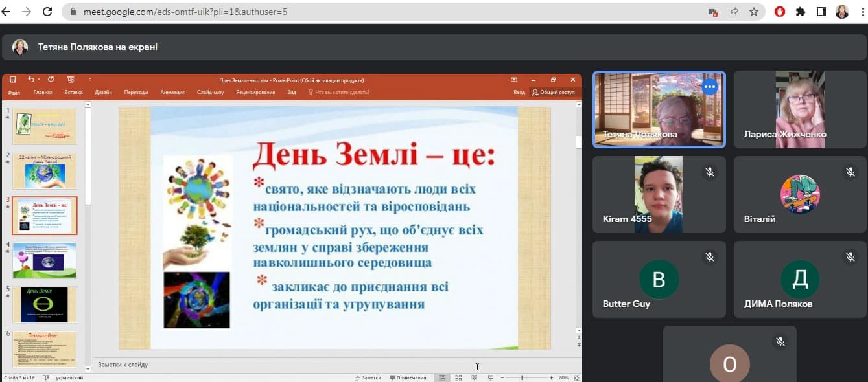This screenshot has height=382, width=868.
Task: Select slide 4 thumbnail in the slide panel
Action: [x=44, y=260]
